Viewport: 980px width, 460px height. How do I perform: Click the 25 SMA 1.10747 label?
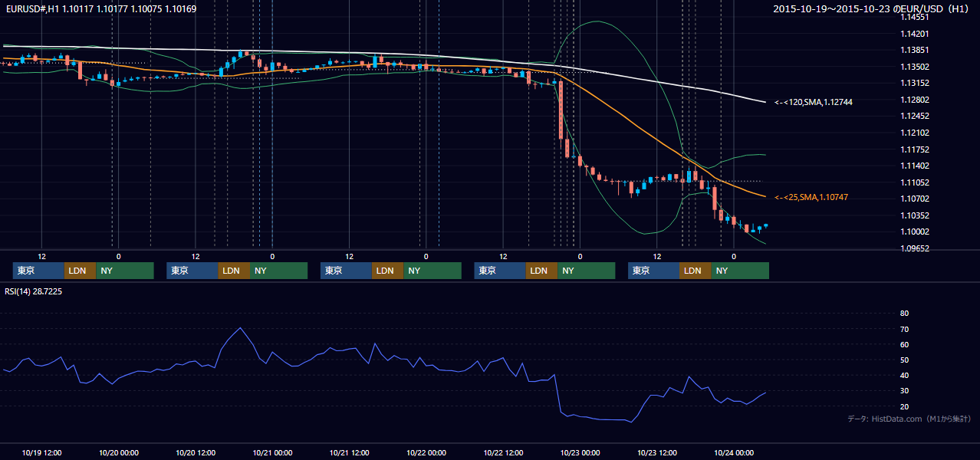pyautogui.click(x=811, y=198)
